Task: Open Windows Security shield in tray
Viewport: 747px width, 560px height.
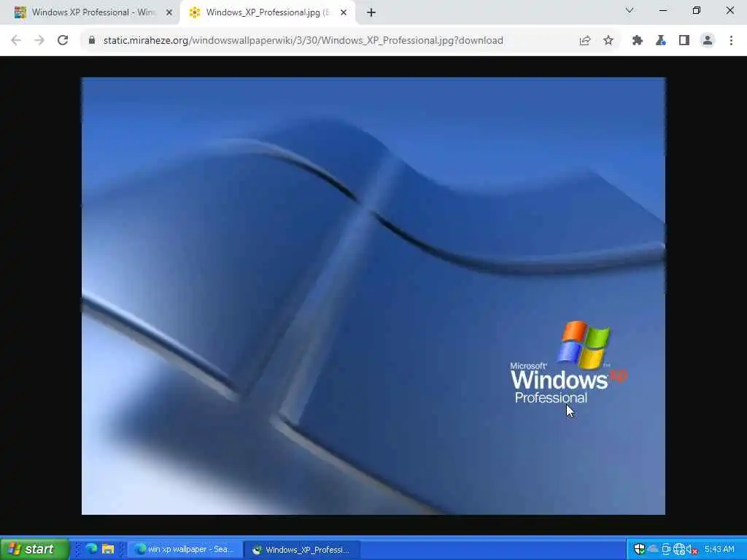Action: 639,549
